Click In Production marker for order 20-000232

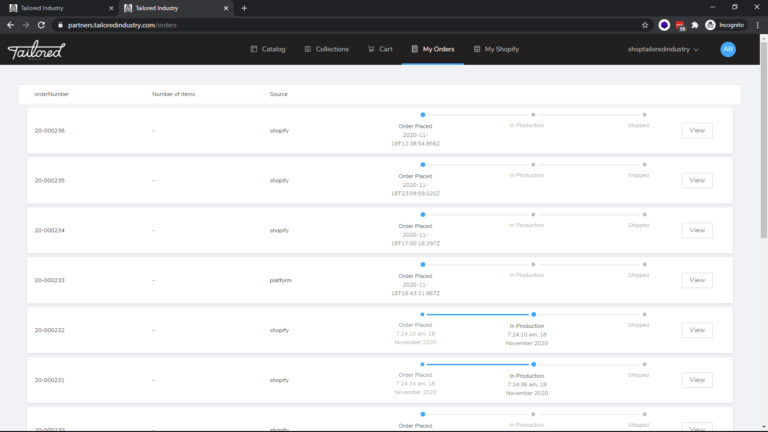coord(534,314)
